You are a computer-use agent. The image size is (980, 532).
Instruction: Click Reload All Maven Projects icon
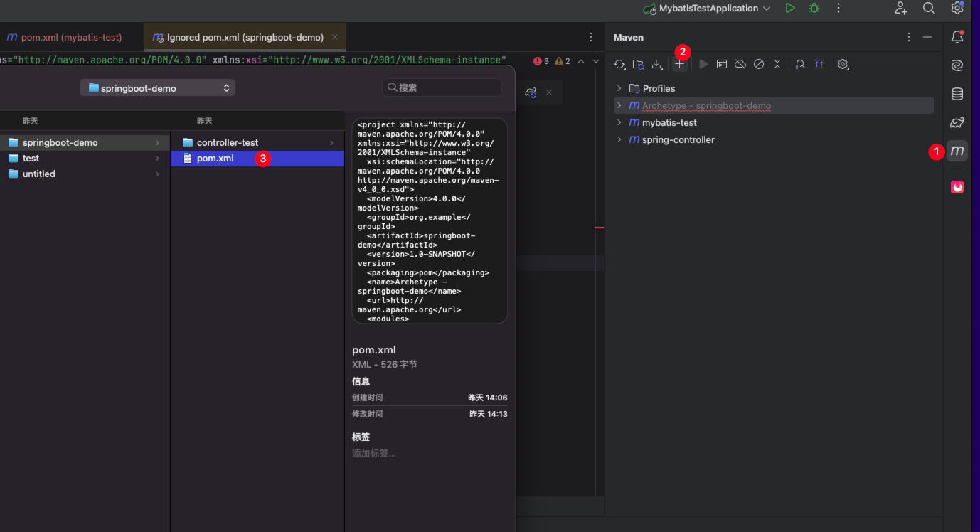coord(619,64)
